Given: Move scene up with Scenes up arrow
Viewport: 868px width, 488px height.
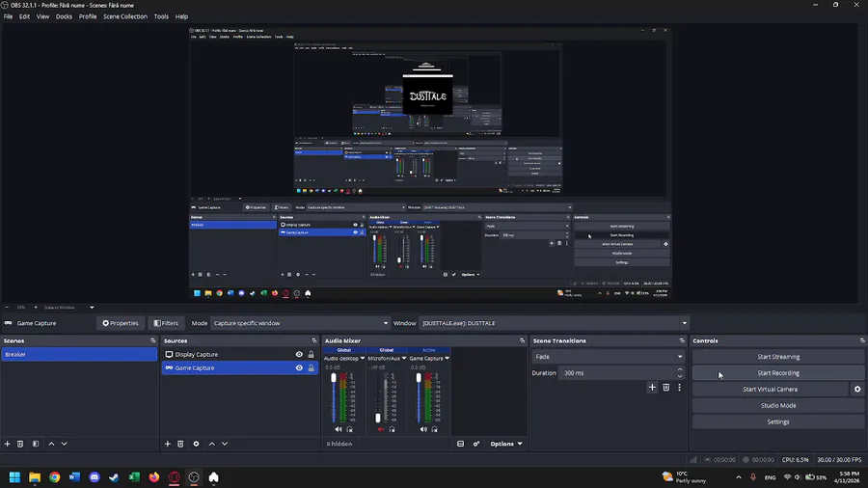Looking at the screenshot, I should 51,444.
